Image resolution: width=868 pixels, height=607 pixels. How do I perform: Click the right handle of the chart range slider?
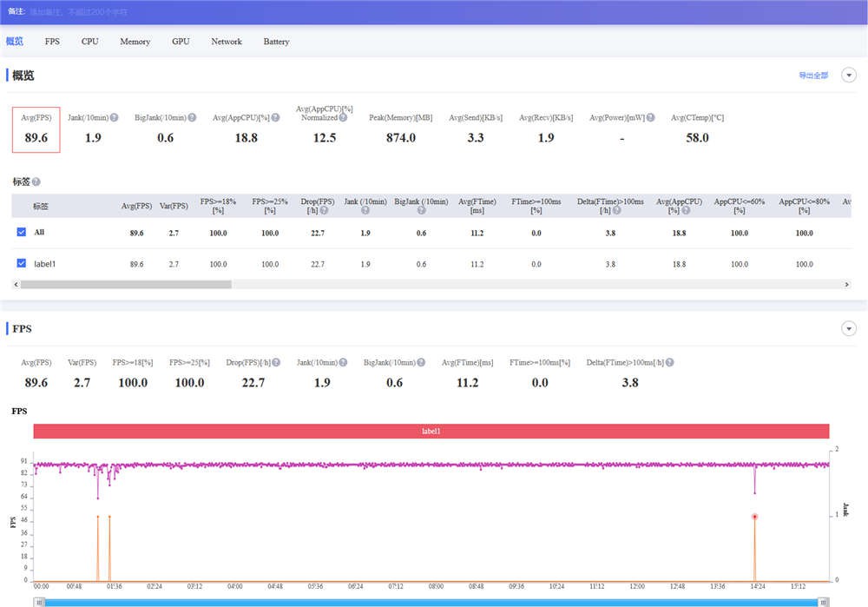[x=823, y=602]
